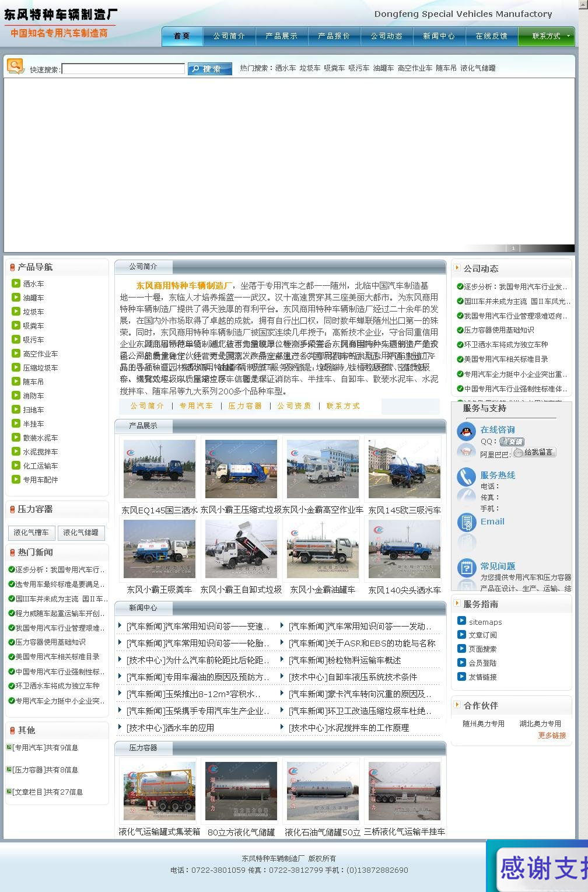Open the 东风小霸王吸粪车 product thumbnail
The height and width of the screenshot is (892, 588).
pos(159,549)
